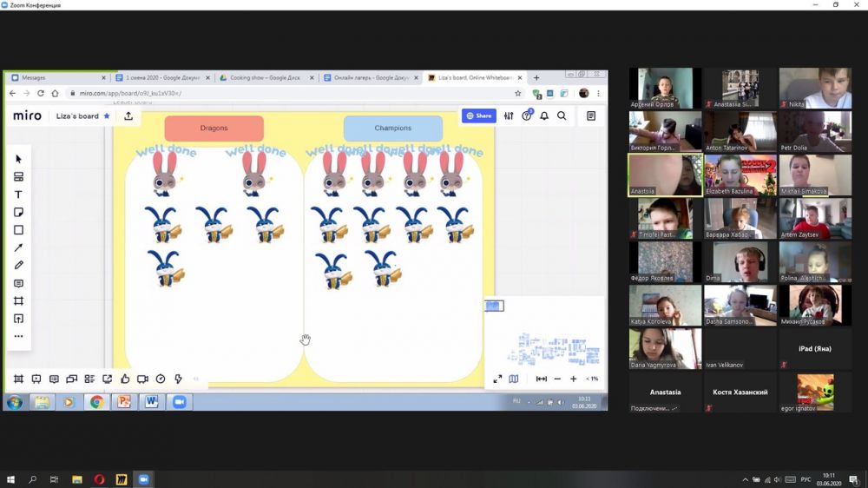Start video chat in bottom toolbar
This screenshot has height=488, width=868.
(142, 379)
